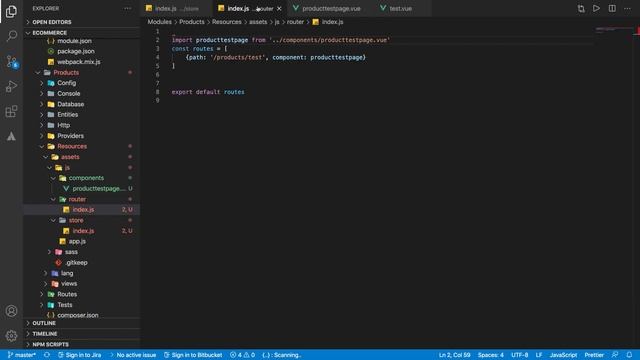Open package.json file
The image size is (640, 360).
click(x=82, y=51)
